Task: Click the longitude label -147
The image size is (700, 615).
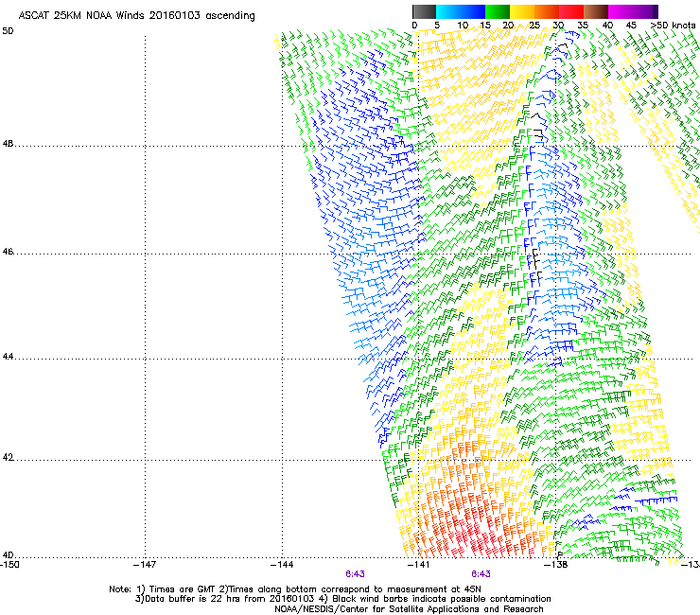Action: pos(145,565)
